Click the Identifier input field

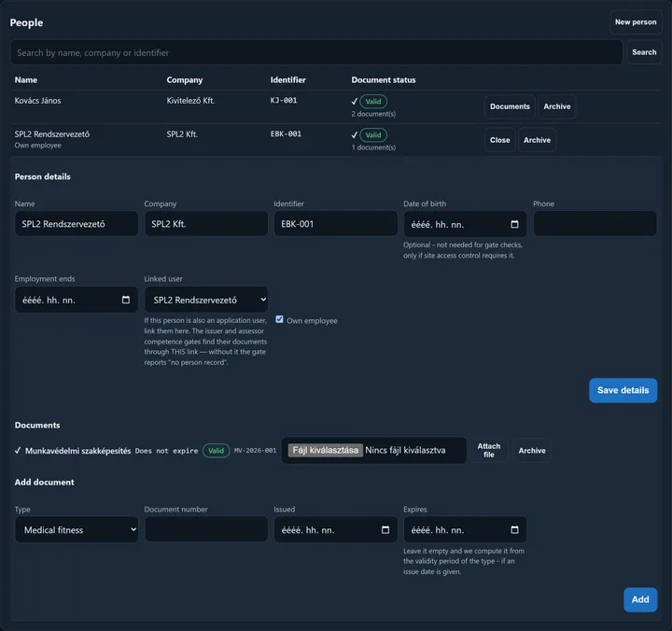[x=336, y=223]
